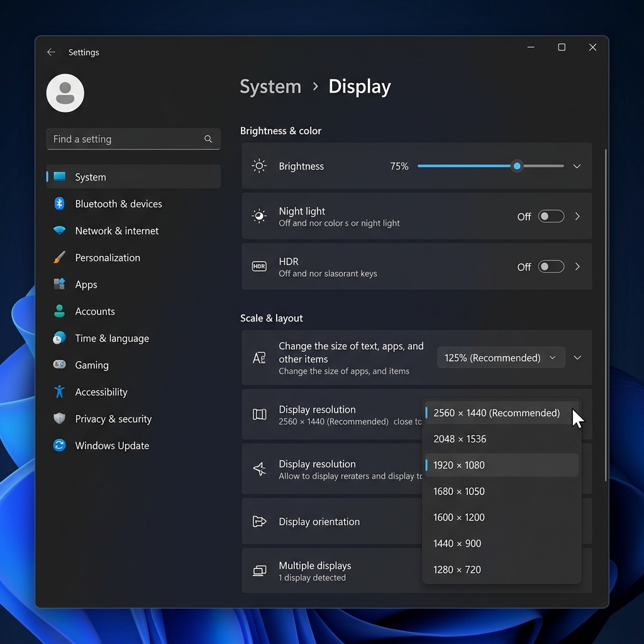Viewport: 644px width, 644px height.
Task: Enable the HDR toggle switch
Action: tap(551, 267)
